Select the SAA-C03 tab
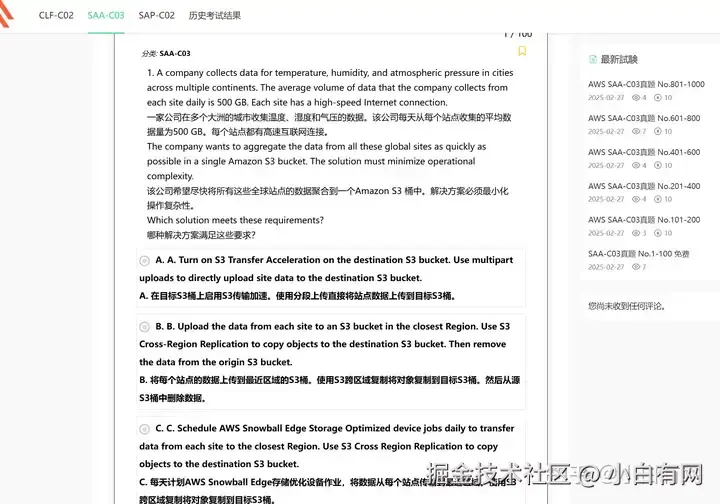Screen dimensions: 720x504 point(106,15)
